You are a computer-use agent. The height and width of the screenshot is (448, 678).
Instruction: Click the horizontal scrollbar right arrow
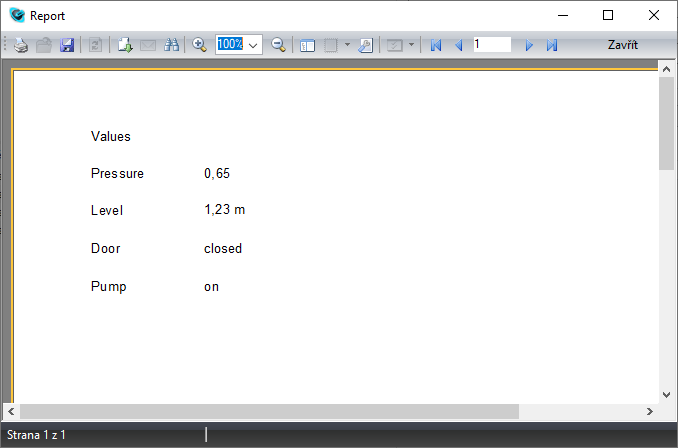650,411
